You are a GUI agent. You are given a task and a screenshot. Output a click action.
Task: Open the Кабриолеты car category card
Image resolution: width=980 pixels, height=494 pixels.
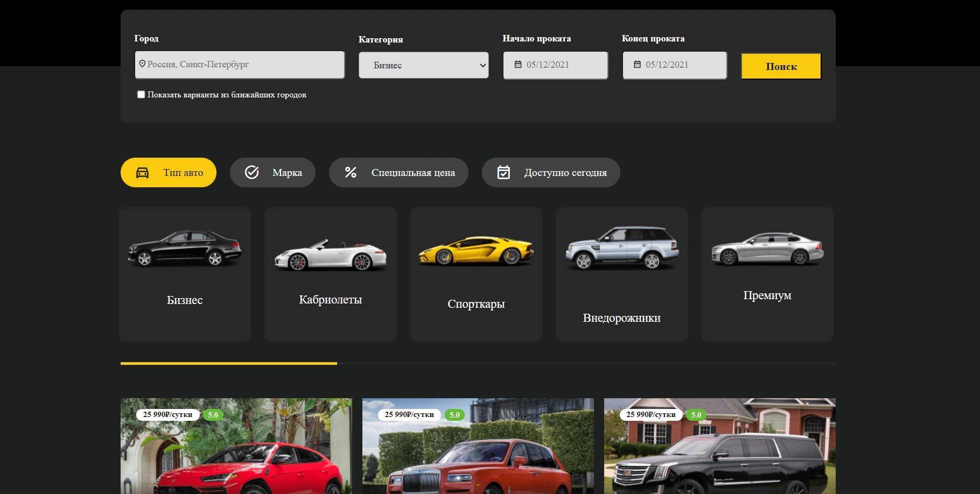[331, 274]
